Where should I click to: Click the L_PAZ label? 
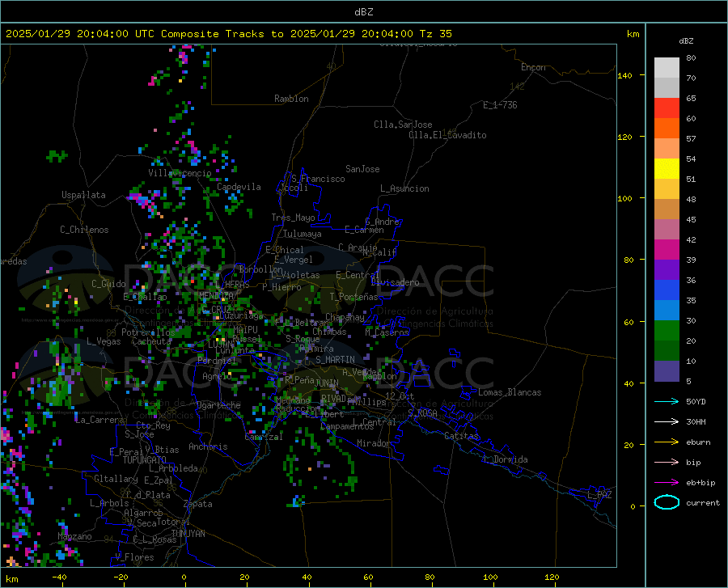pyautogui.click(x=599, y=495)
